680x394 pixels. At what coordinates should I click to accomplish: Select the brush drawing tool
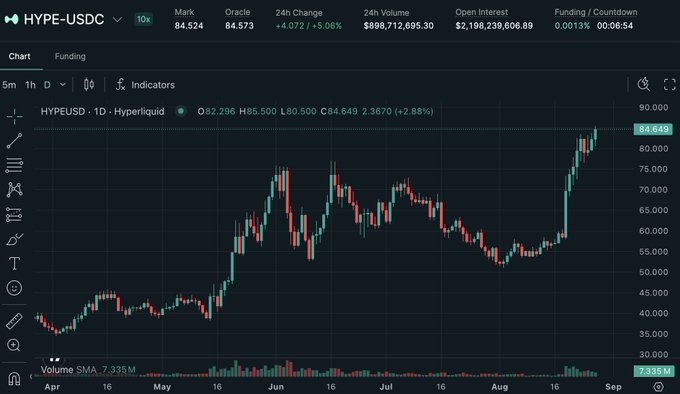(14, 239)
